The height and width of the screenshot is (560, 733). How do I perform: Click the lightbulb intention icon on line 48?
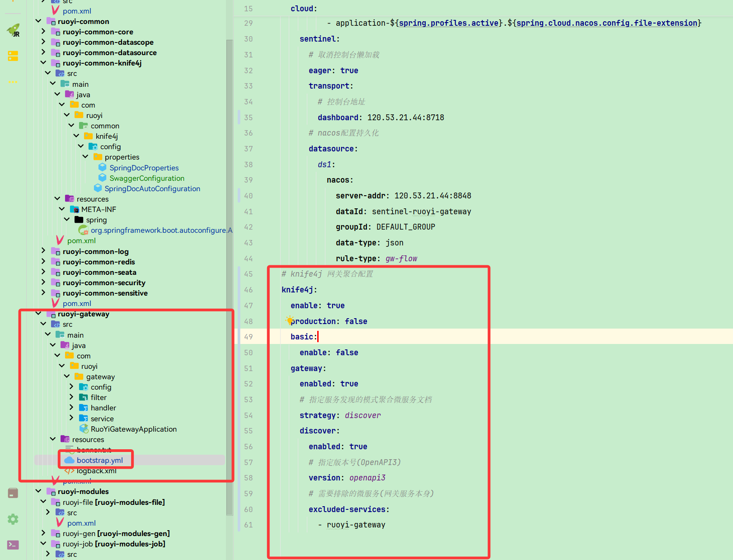pos(289,320)
